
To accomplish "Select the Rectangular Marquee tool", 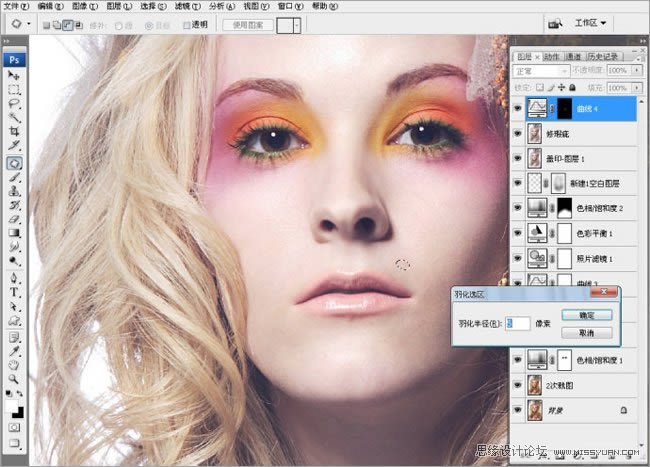I will point(15,89).
